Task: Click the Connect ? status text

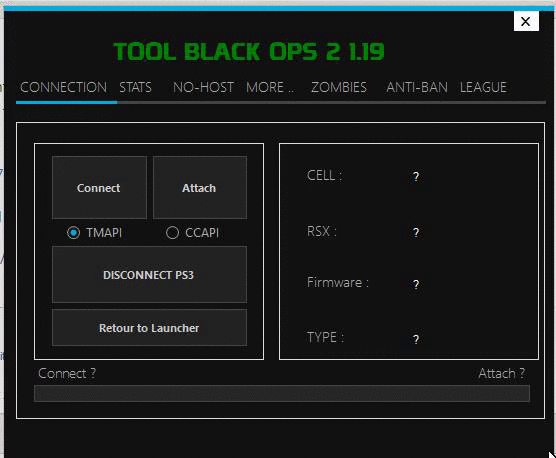Action: click(67, 373)
